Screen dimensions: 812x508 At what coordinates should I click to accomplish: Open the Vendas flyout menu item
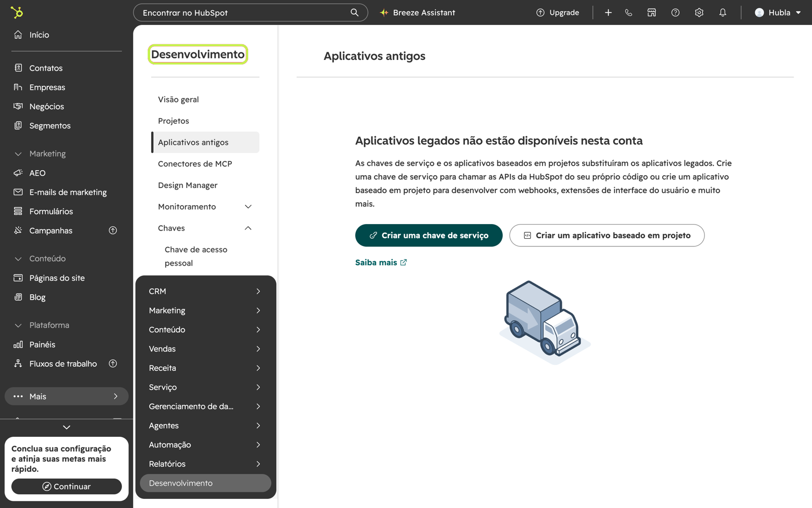[x=206, y=348]
